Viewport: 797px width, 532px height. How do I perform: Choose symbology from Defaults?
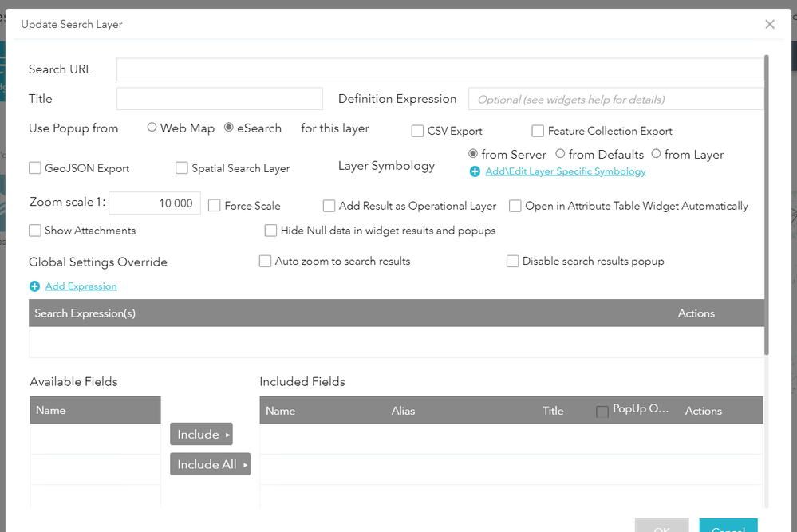click(560, 154)
